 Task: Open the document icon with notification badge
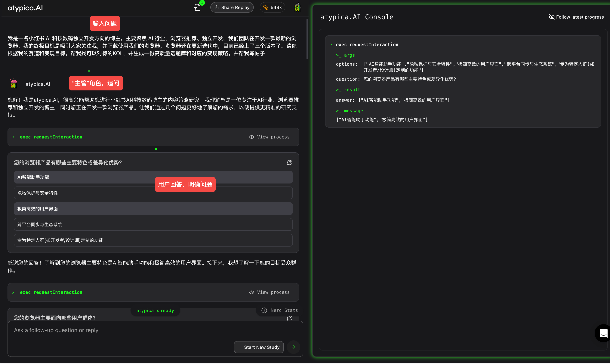[x=198, y=7]
